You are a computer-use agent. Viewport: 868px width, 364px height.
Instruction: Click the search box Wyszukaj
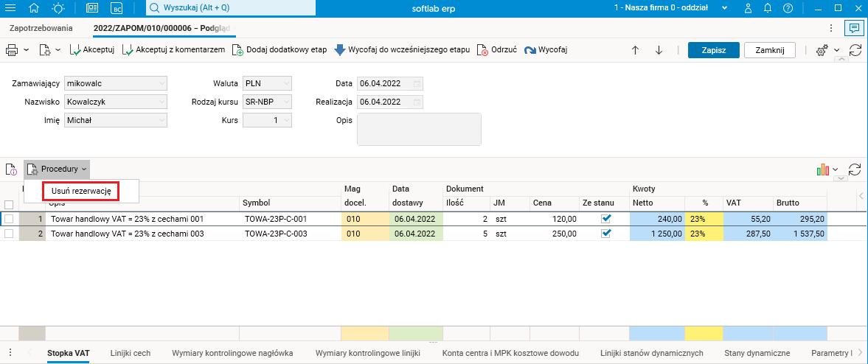[x=231, y=8]
